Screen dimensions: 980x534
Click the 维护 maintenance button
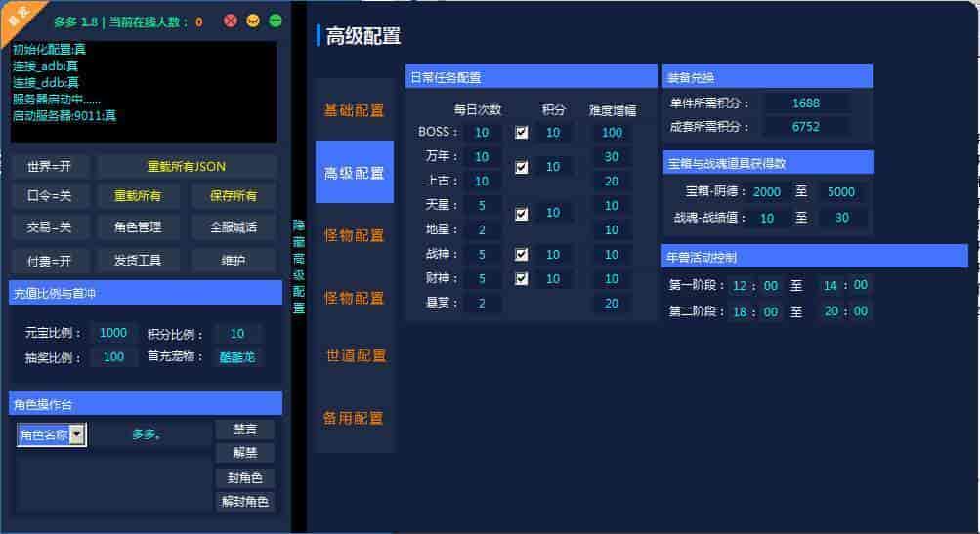tap(234, 261)
